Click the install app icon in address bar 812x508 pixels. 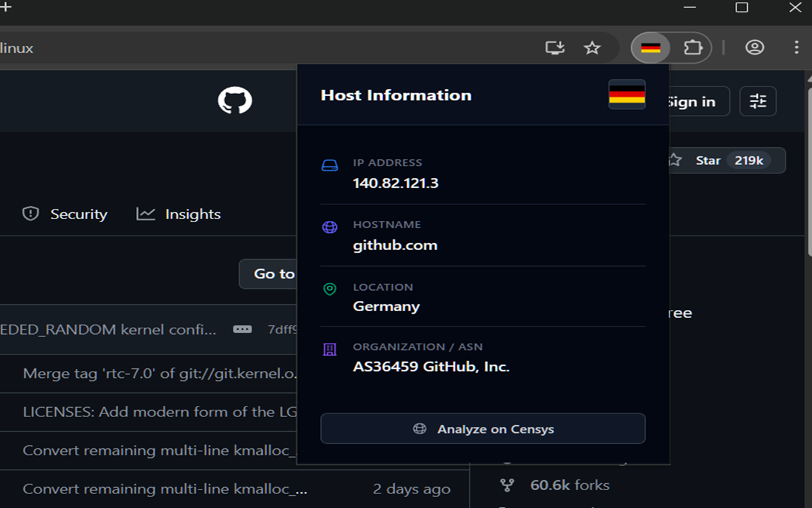pyautogui.click(x=555, y=48)
